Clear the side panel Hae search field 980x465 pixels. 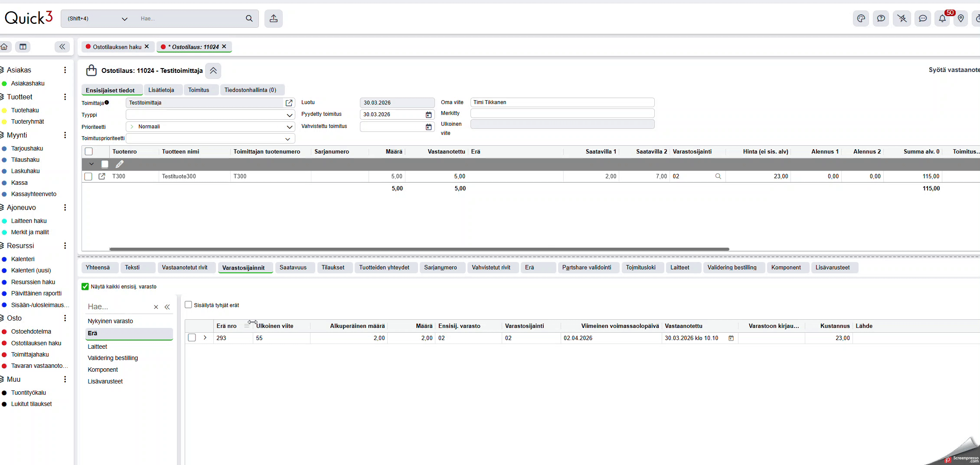tap(156, 307)
